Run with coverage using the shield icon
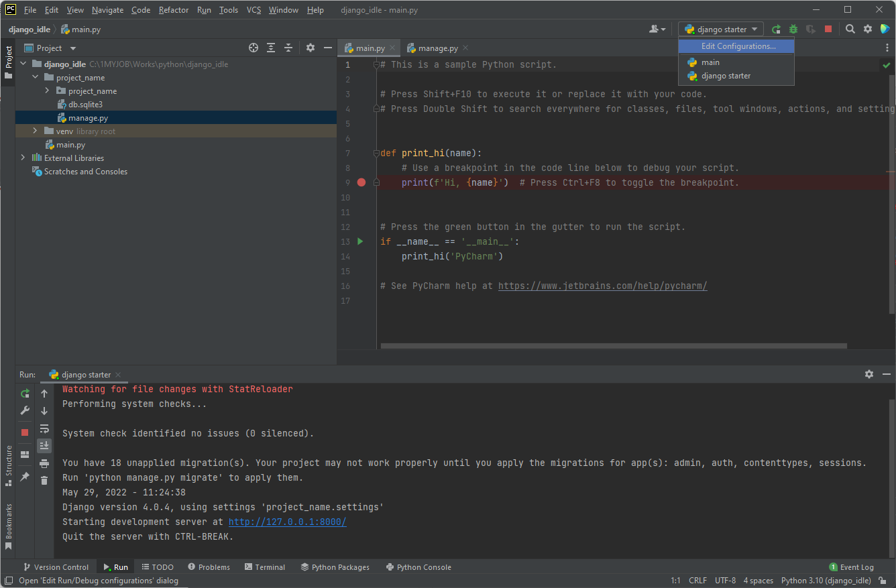The height and width of the screenshot is (588, 896). click(811, 30)
